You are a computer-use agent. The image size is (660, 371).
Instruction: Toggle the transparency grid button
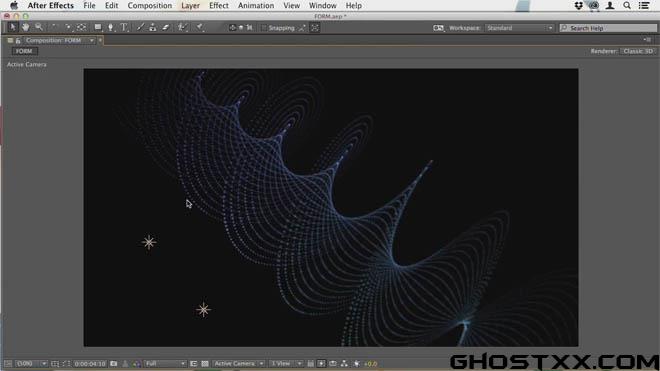[205, 364]
